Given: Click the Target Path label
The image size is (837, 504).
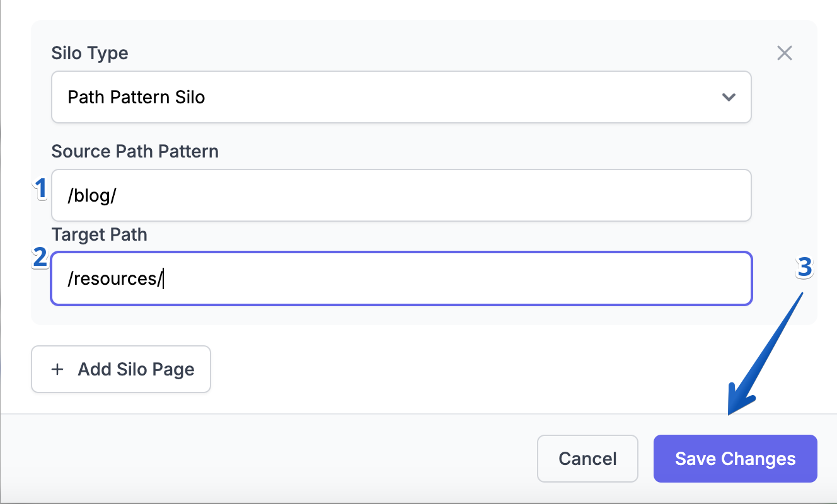Looking at the screenshot, I should click(x=99, y=234).
